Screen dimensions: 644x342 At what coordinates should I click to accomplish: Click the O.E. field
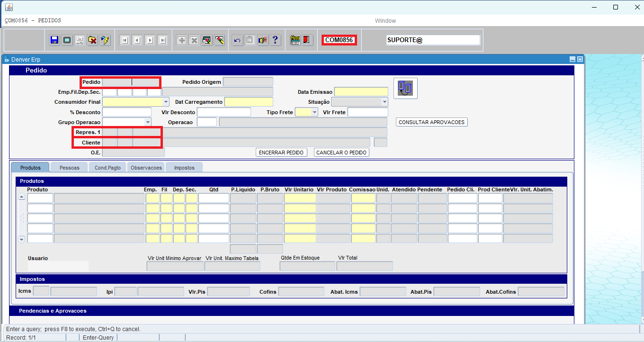pos(134,153)
